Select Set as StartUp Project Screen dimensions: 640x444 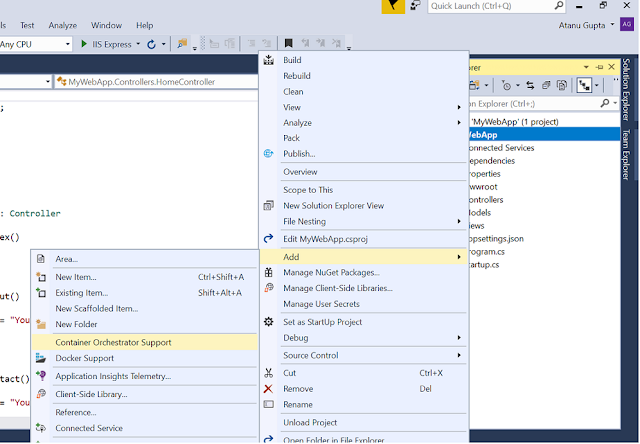pos(363,322)
